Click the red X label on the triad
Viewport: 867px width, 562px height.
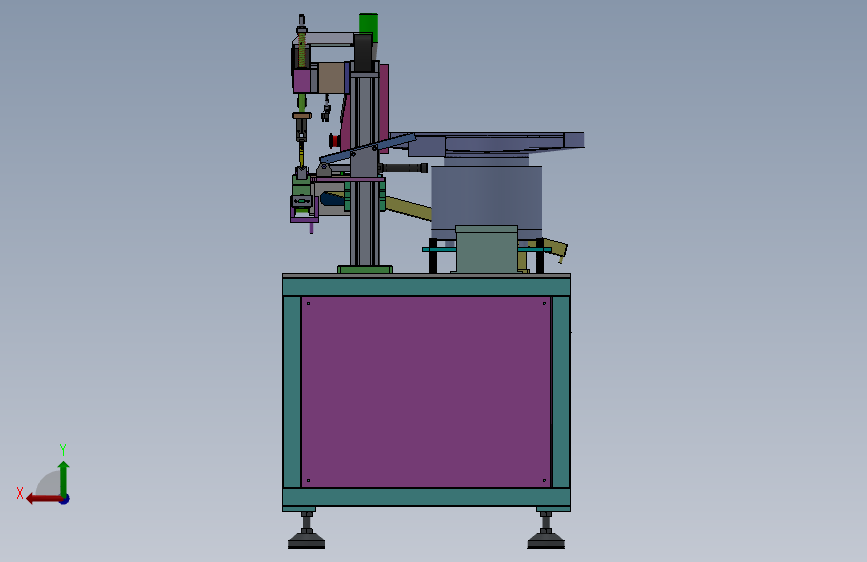[x=20, y=493]
